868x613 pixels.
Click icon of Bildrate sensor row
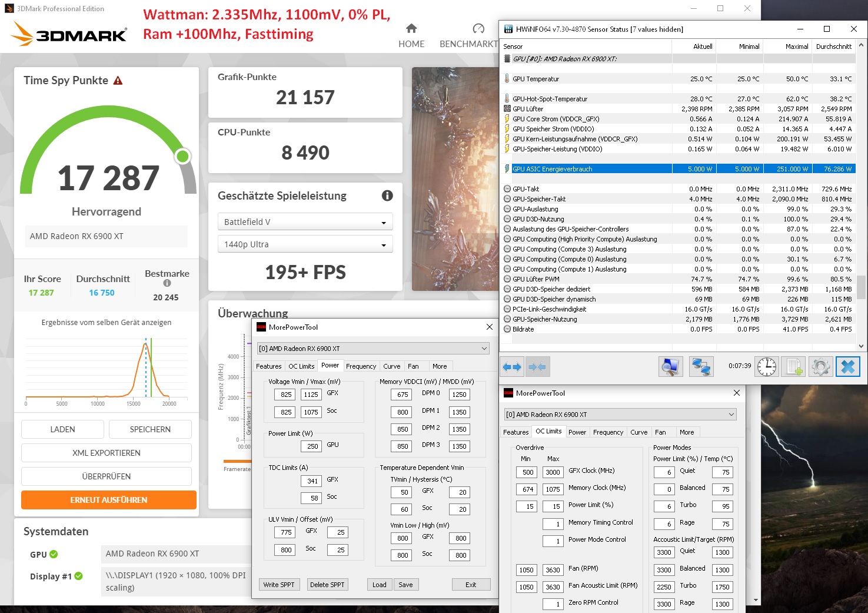(x=507, y=329)
